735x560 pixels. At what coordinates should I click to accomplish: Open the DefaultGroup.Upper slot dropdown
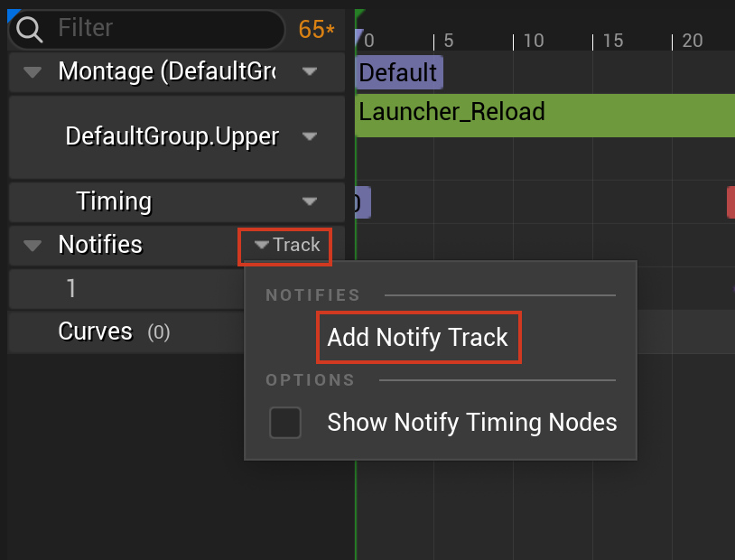(310, 137)
